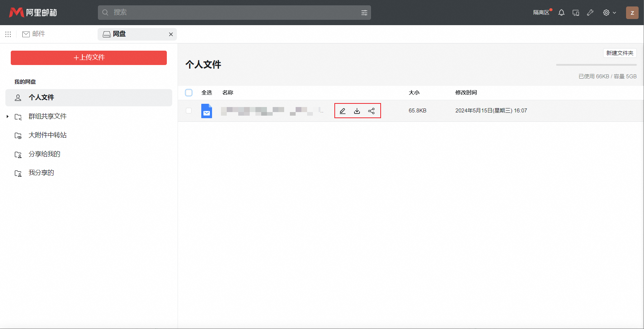Viewport: 644px width, 329px height.
Task: Open notifications via the bell icon
Action: [x=561, y=13]
